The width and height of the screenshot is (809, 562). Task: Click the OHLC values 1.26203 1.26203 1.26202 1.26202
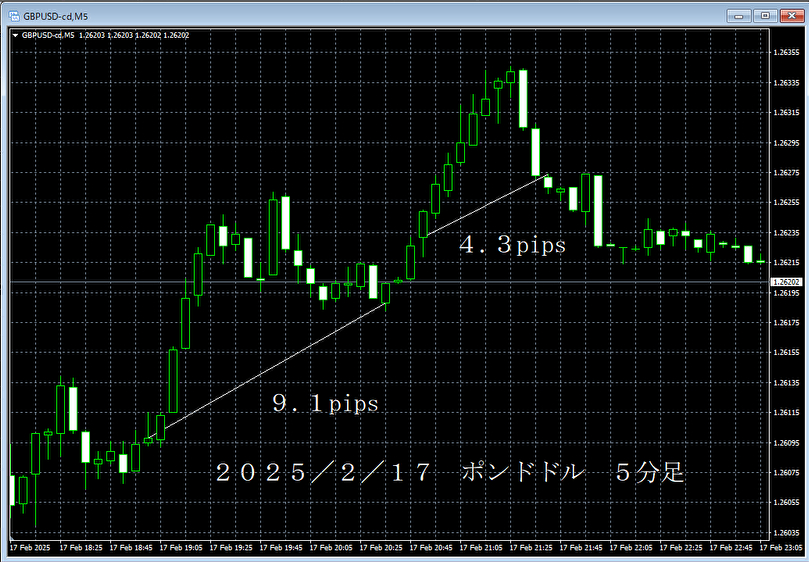point(134,36)
